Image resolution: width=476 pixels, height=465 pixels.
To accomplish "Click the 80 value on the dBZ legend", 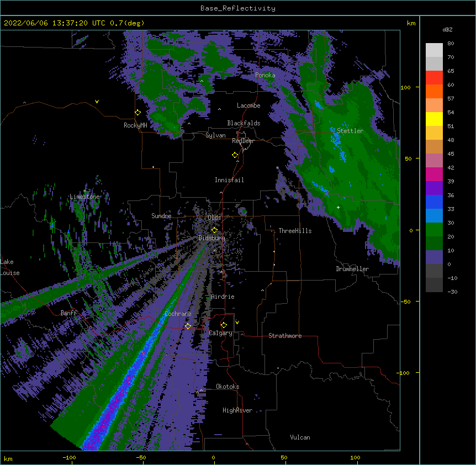I will [451, 44].
